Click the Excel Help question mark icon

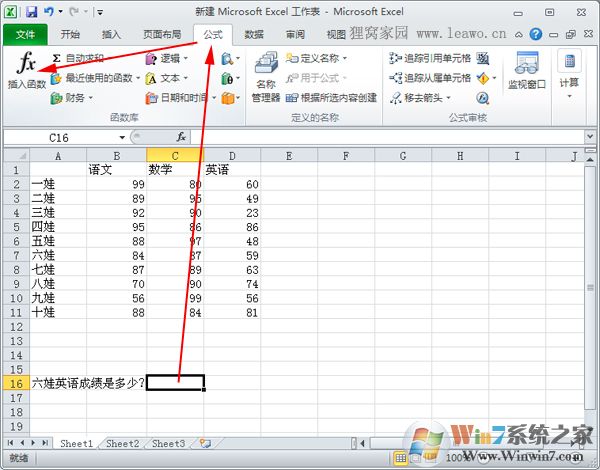[536, 34]
